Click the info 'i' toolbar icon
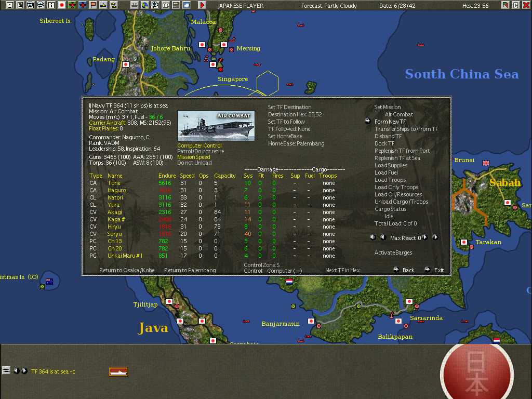 click(51, 5)
